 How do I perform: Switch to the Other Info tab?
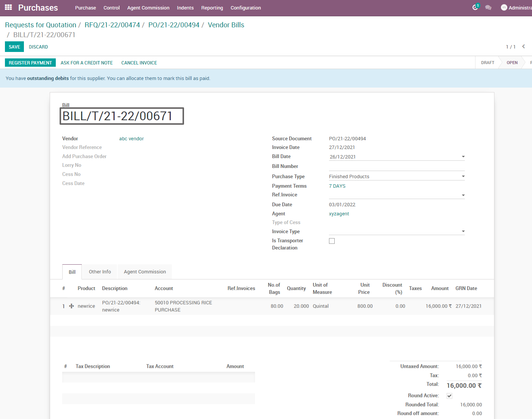(x=99, y=271)
